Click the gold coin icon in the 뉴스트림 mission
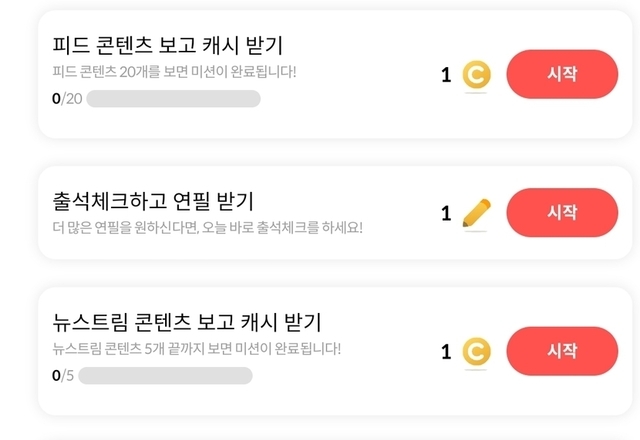Screen dimensions: 640x440 coord(476,351)
